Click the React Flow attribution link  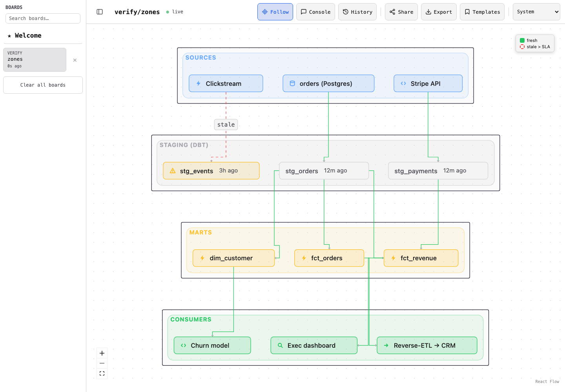tap(547, 381)
